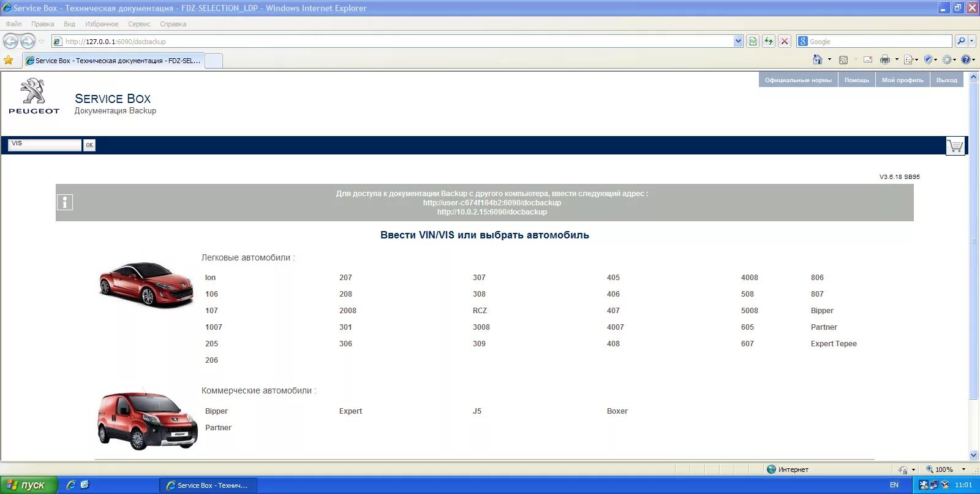Open the Page menu icon

tap(908, 59)
